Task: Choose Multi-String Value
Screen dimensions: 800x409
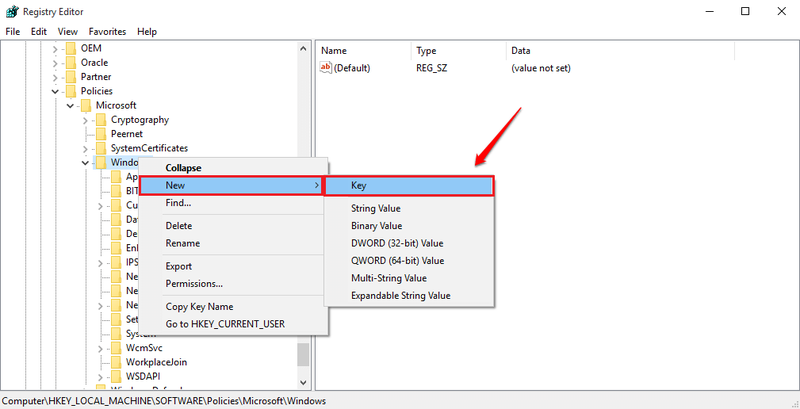Action: click(x=389, y=278)
